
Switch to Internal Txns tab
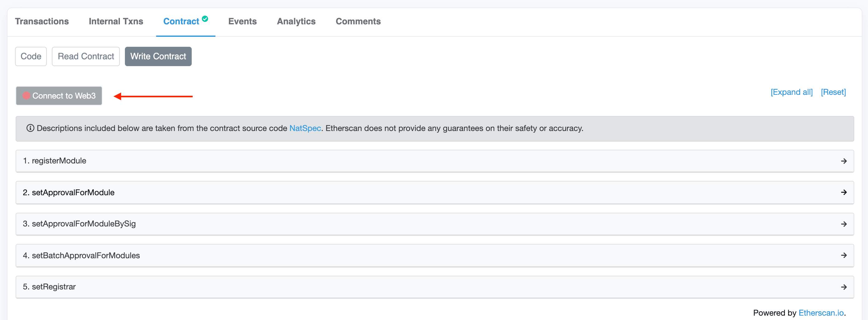116,22
